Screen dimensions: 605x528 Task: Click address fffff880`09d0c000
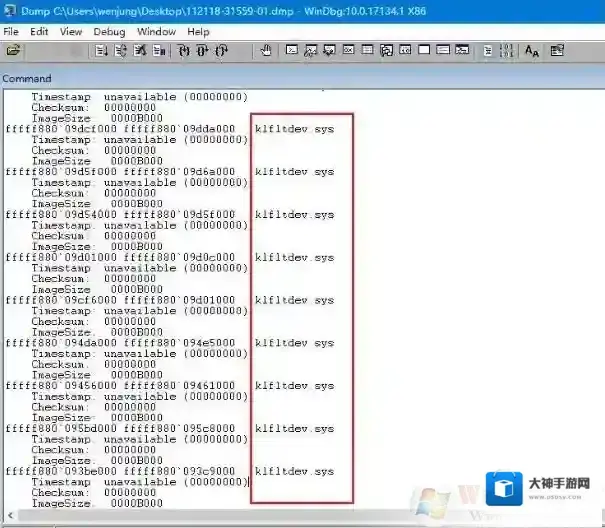(179, 257)
